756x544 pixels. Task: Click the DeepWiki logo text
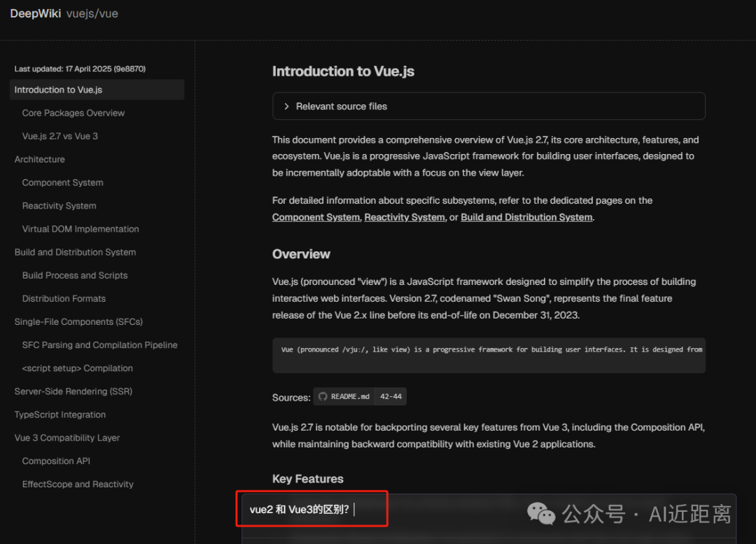[35, 13]
